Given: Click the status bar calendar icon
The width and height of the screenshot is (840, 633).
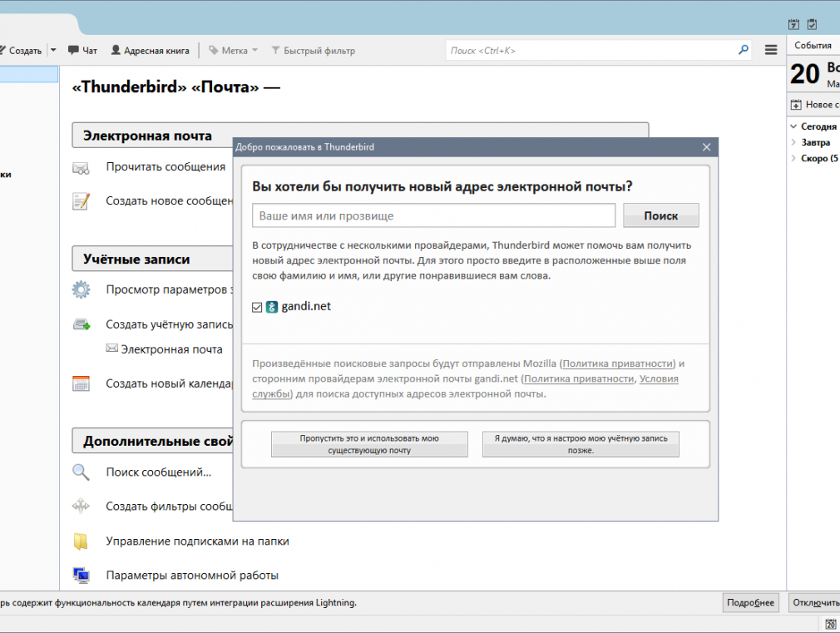Looking at the screenshot, I should click(830, 624).
